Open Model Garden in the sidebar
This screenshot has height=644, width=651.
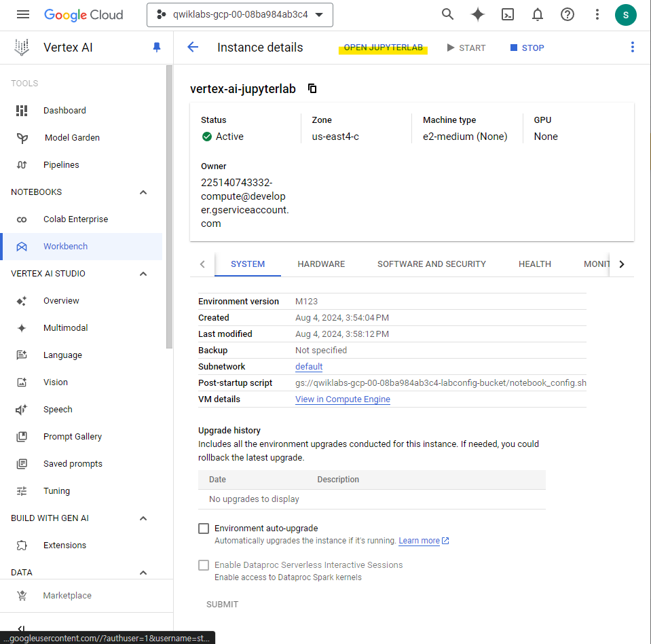pos(81,137)
